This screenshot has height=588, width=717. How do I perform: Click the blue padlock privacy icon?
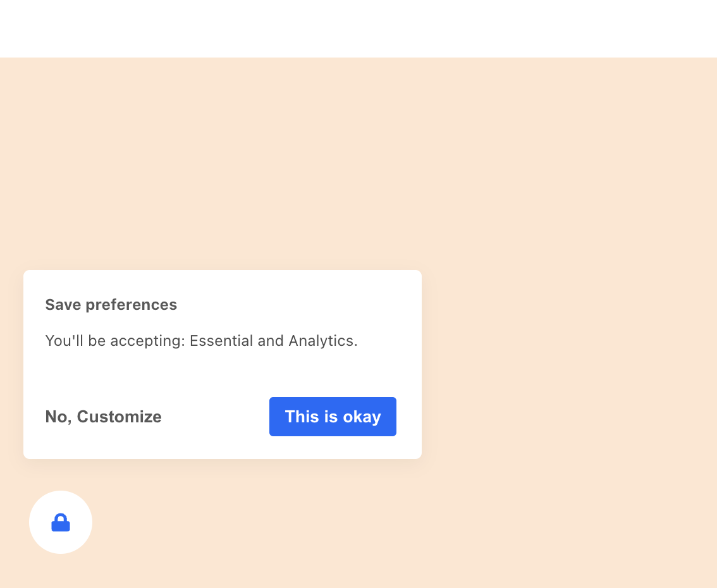coord(61,523)
